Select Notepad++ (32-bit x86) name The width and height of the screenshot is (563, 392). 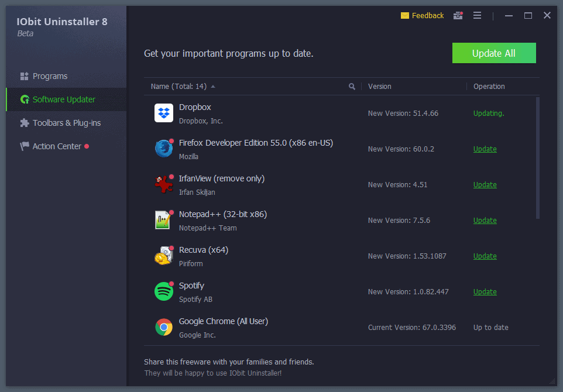point(223,214)
